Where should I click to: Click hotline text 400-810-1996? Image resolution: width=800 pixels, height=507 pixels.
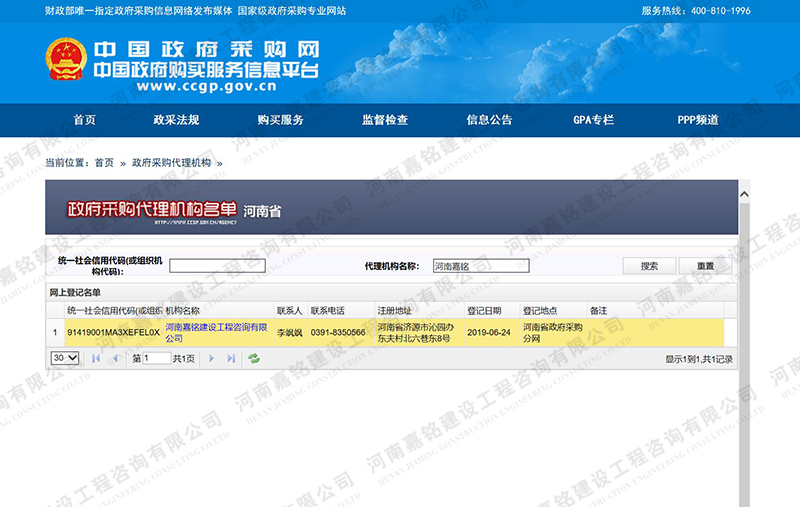point(721,11)
